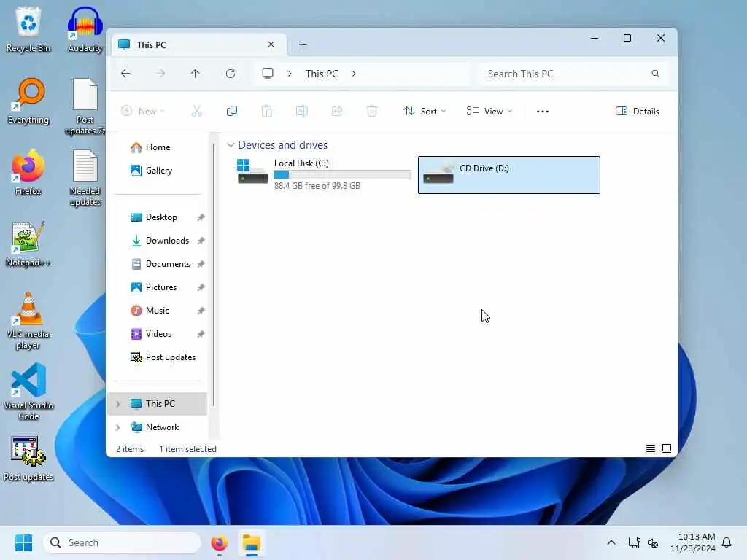747x560 pixels.
Task: Open the New dropdown menu
Action: [x=142, y=111]
